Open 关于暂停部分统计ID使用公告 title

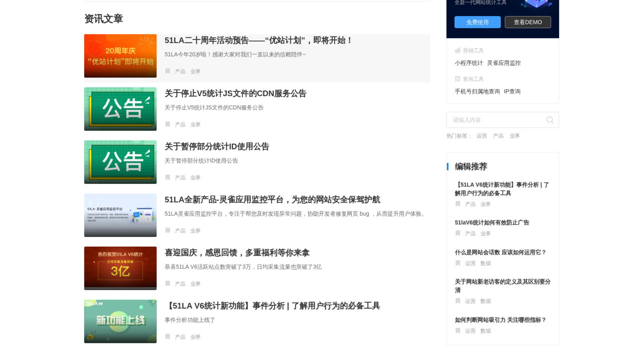tap(217, 146)
